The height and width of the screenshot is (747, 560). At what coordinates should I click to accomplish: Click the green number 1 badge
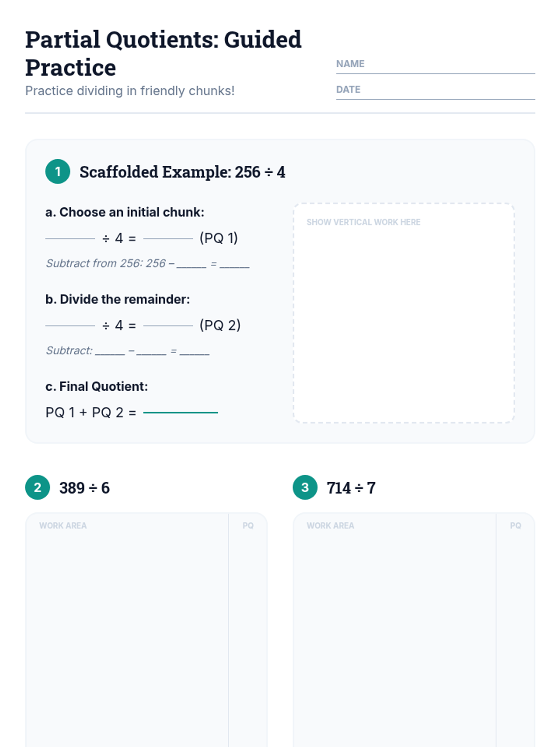click(x=58, y=171)
